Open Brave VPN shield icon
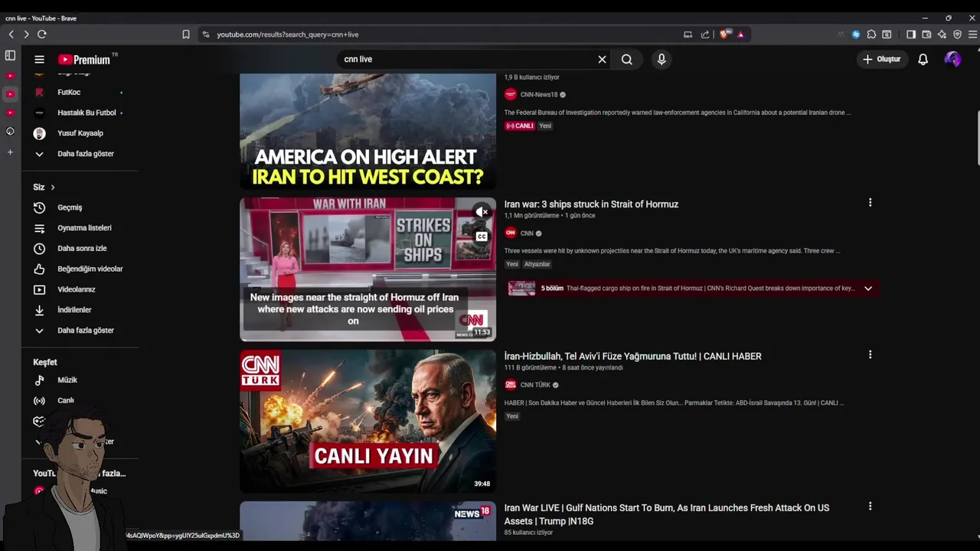Viewport: 980px width, 551px height. (x=957, y=34)
